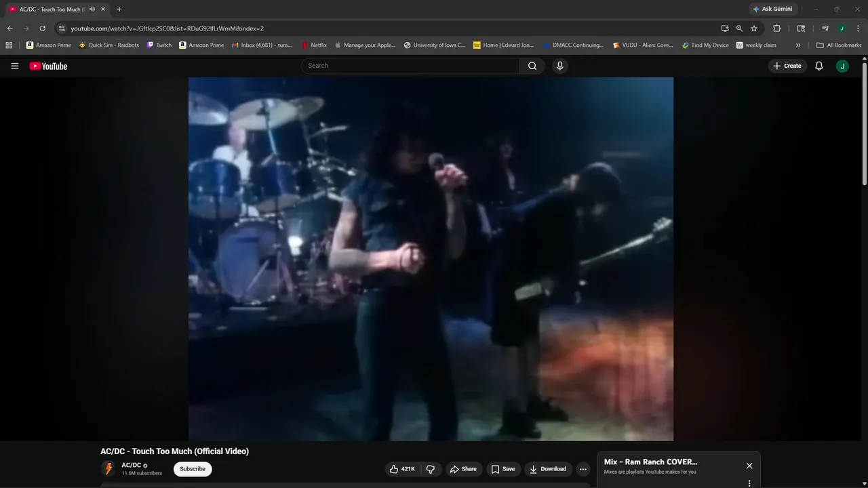Open the media controls icon in Chrome toolbar
Viewport: 868px width, 488px height.
tap(825, 28)
